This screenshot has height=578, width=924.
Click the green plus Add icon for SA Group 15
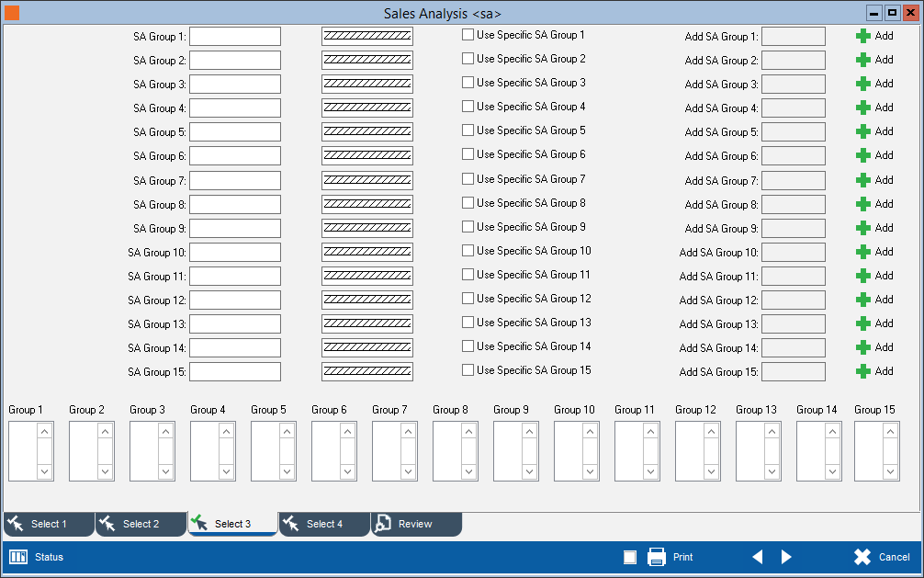pyautogui.click(x=862, y=371)
